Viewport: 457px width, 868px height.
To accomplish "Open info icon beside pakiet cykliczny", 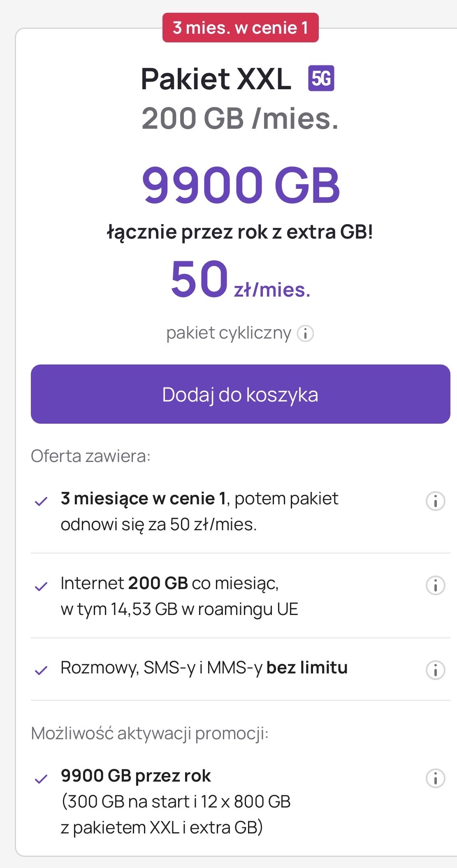I will pos(305,333).
